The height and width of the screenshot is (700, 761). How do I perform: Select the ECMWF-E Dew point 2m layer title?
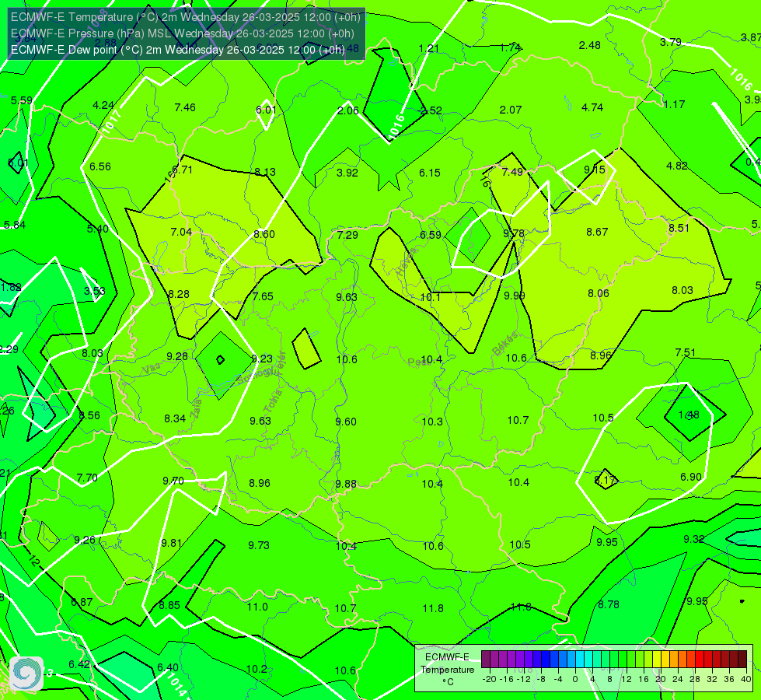pos(178,50)
